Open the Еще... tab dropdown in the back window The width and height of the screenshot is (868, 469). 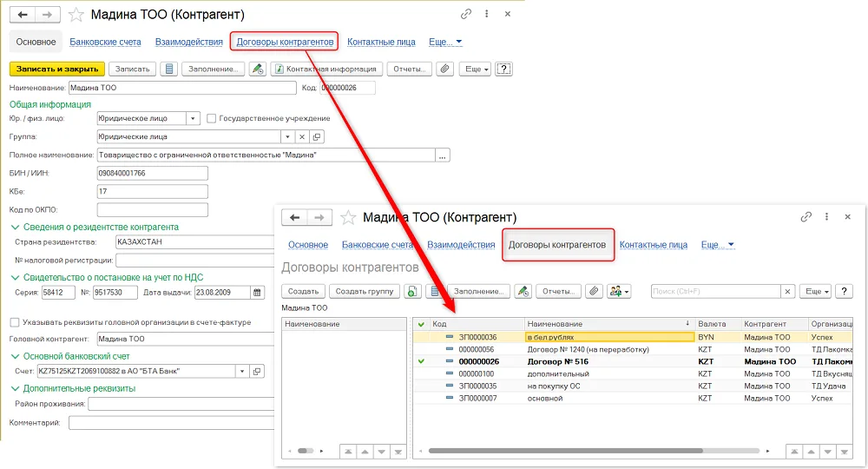point(445,42)
